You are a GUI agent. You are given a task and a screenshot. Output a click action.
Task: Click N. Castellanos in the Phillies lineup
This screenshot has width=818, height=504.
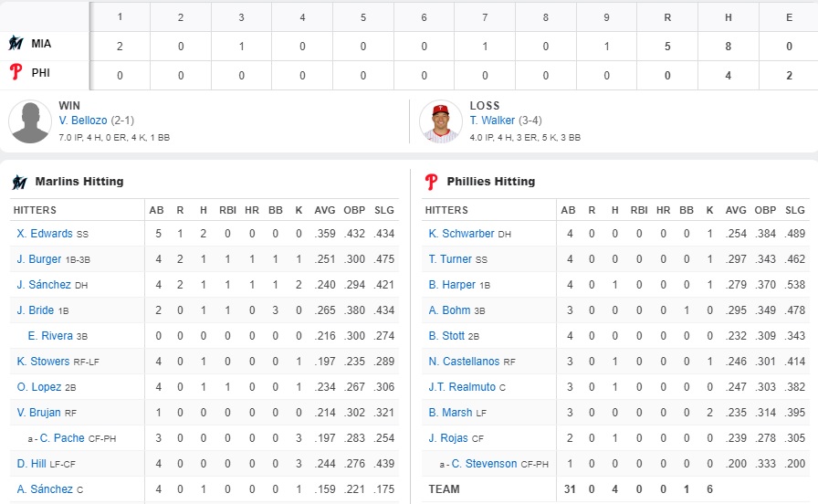pyautogui.click(x=465, y=362)
